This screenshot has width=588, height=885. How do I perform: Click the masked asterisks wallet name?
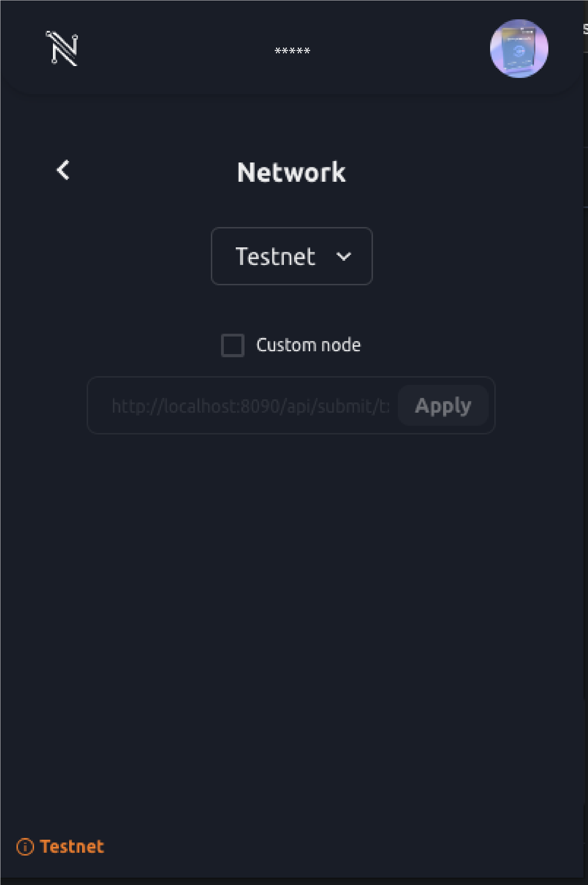[x=292, y=51]
